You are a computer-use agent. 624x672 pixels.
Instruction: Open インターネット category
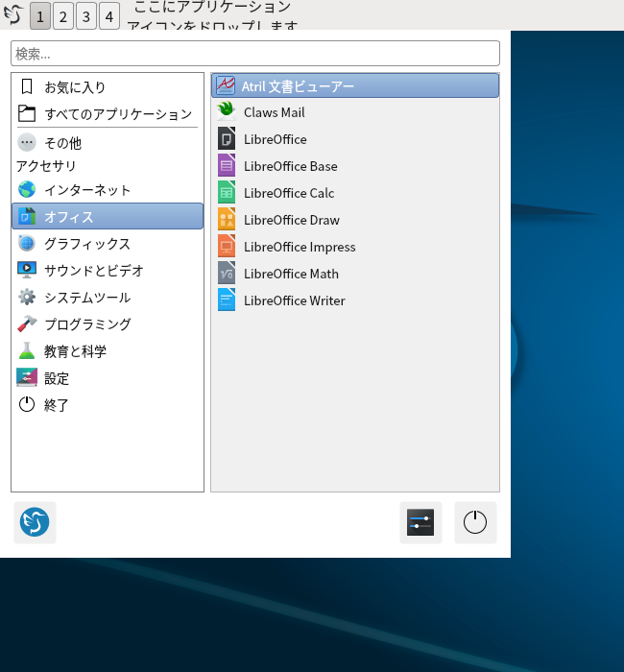pyautogui.click(x=108, y=189)
